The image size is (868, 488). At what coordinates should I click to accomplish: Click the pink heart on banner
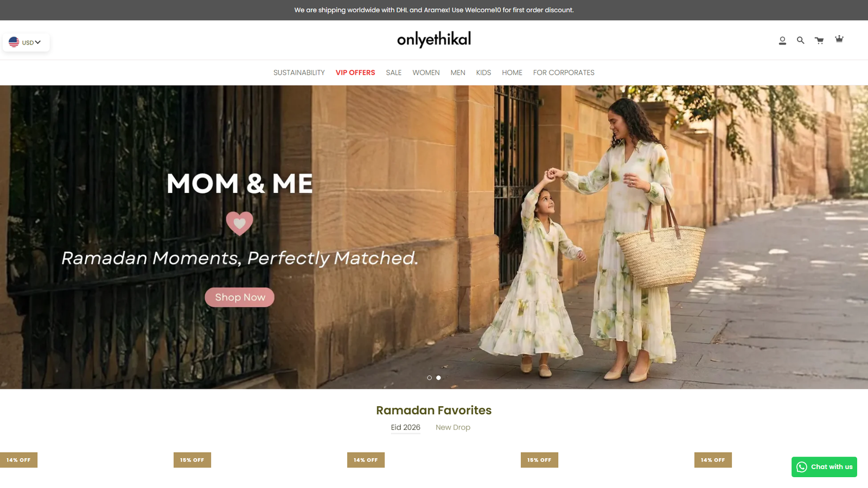pos(239,223)
